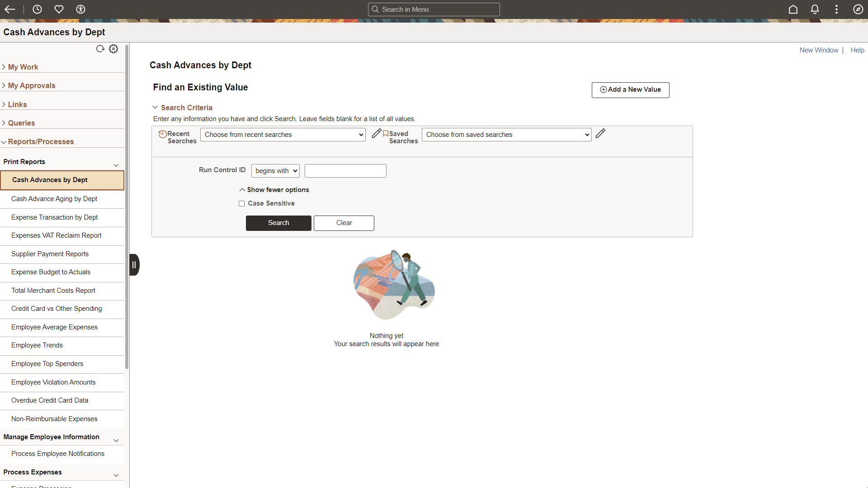Click the edit pencil icon near Saved Searches
868x488 pixels.
(600, 132)
